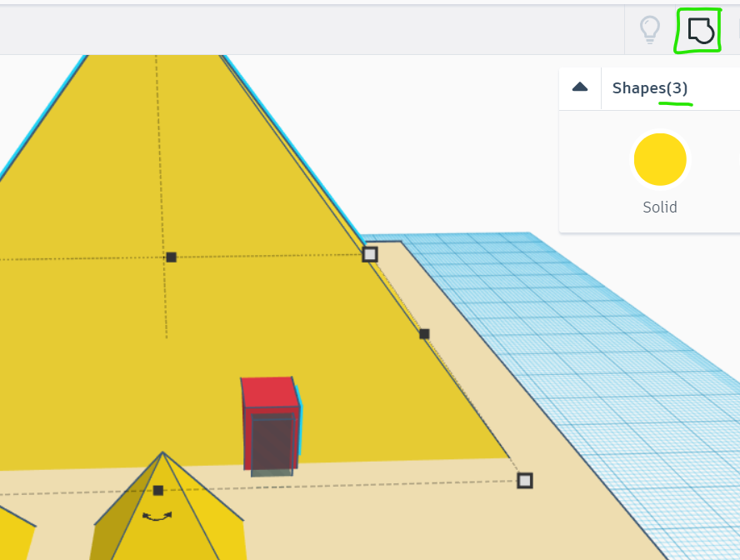This screenshot has height=560, width=740.
Task: Click the Group shapes icon in toolbar
Action: (x=700, y=31)
